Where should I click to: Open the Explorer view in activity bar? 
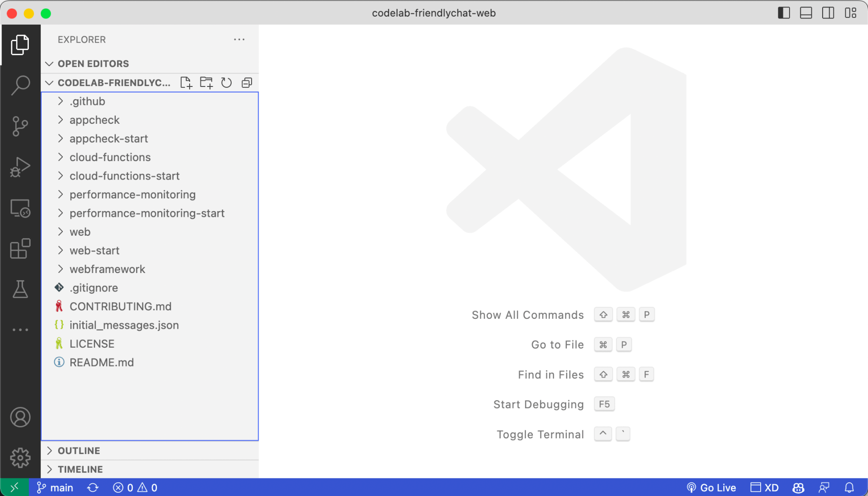(x=20, y=45)
